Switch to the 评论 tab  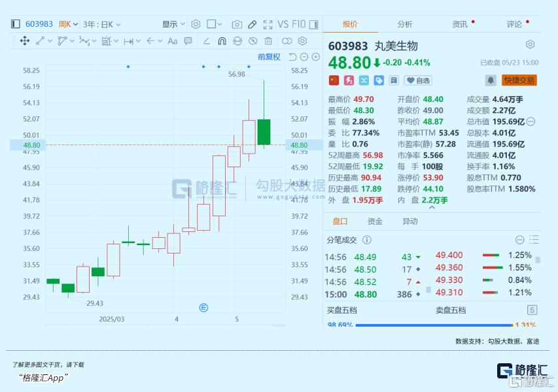point(514,24)
